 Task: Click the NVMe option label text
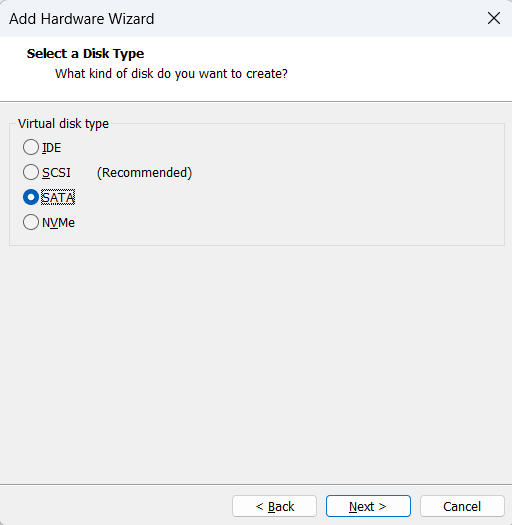(58, 223)
